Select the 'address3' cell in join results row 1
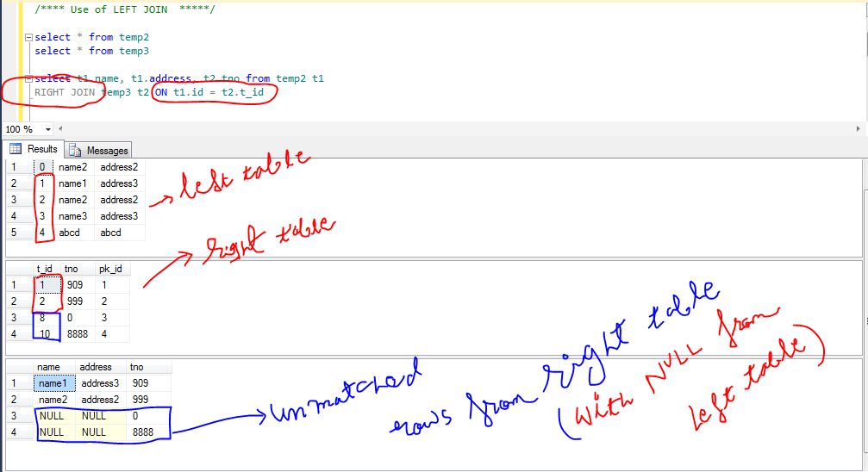This screenshot has height=472, width=868. point(99,382)
